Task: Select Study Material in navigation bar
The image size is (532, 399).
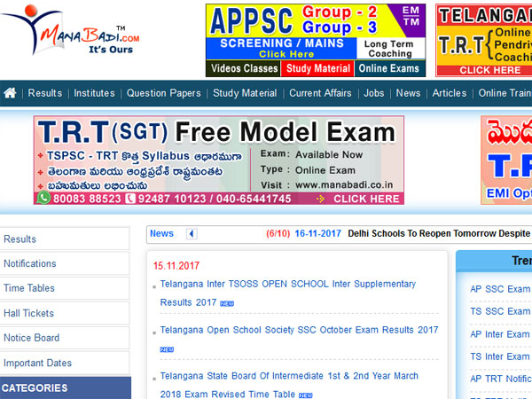Action: tap(246, 93)
